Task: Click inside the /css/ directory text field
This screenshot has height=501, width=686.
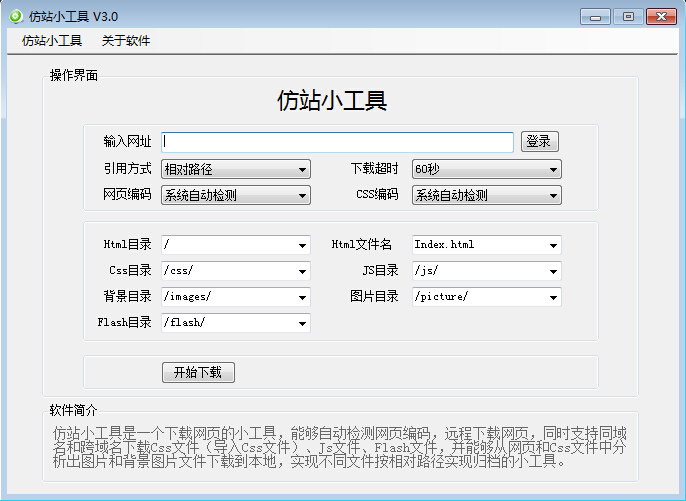Action: 227,271
